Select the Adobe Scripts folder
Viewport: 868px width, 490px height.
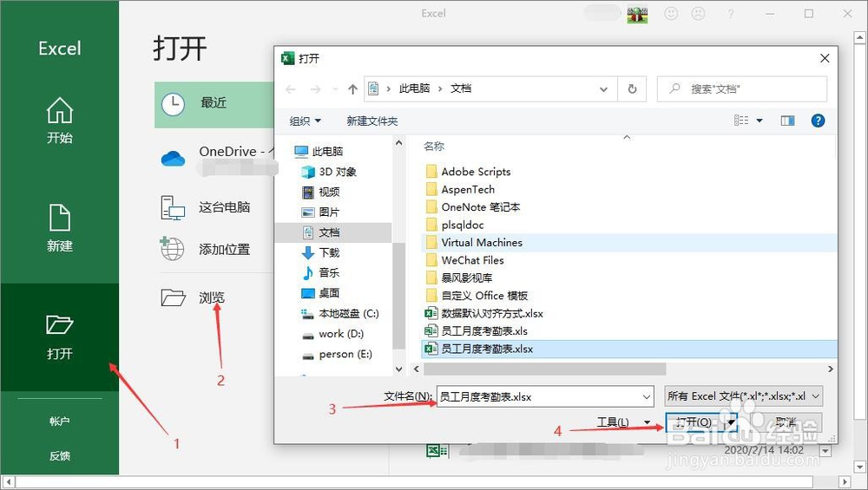point(469,172)
